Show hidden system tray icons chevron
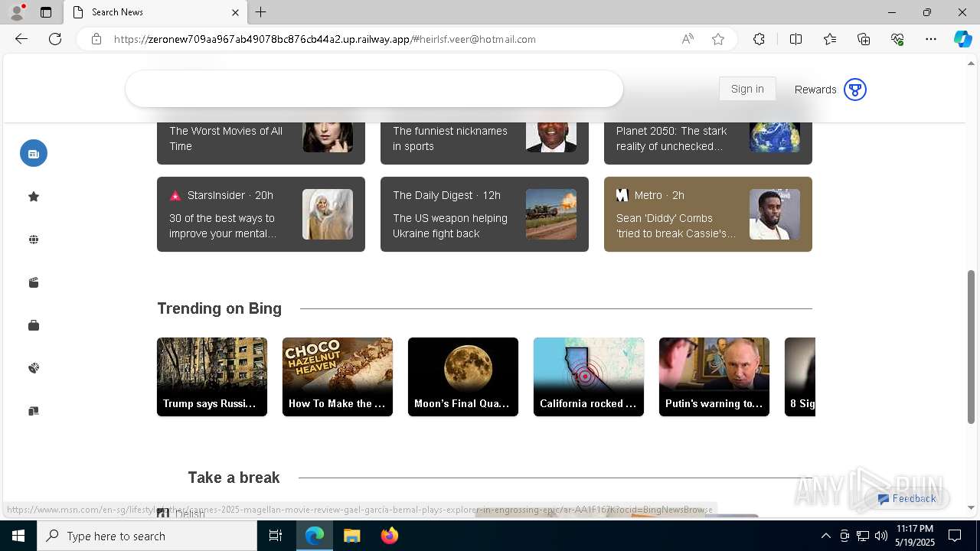The width and height of the screenshot is (980, 551). [825, 536]
